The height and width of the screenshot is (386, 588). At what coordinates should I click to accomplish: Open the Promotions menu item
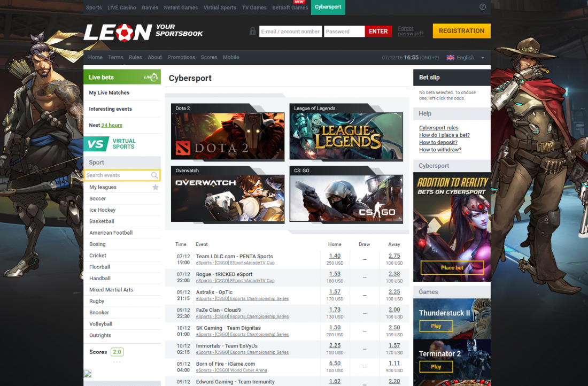(x=181, y=57)
